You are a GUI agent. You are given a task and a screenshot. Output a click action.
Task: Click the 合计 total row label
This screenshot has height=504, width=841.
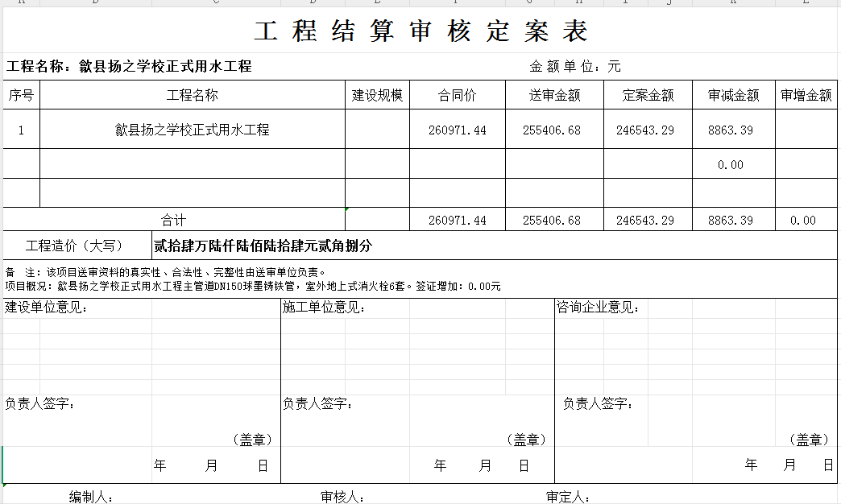(x=173, y=220)
